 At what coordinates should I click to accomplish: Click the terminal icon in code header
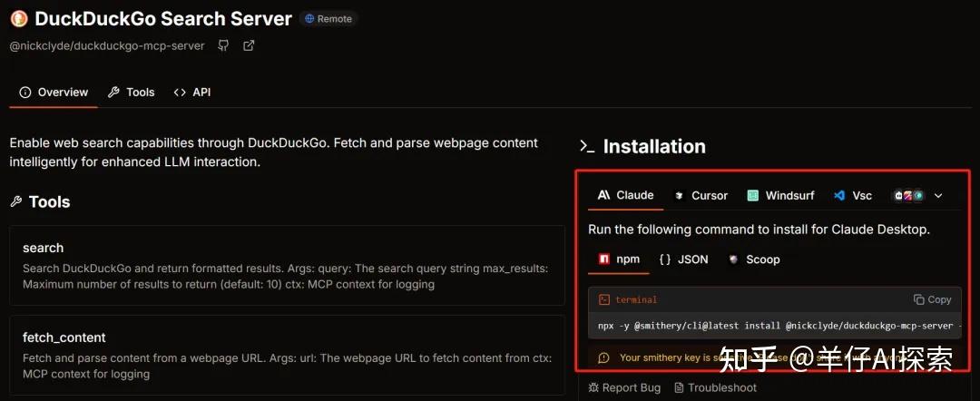point(603,299)
